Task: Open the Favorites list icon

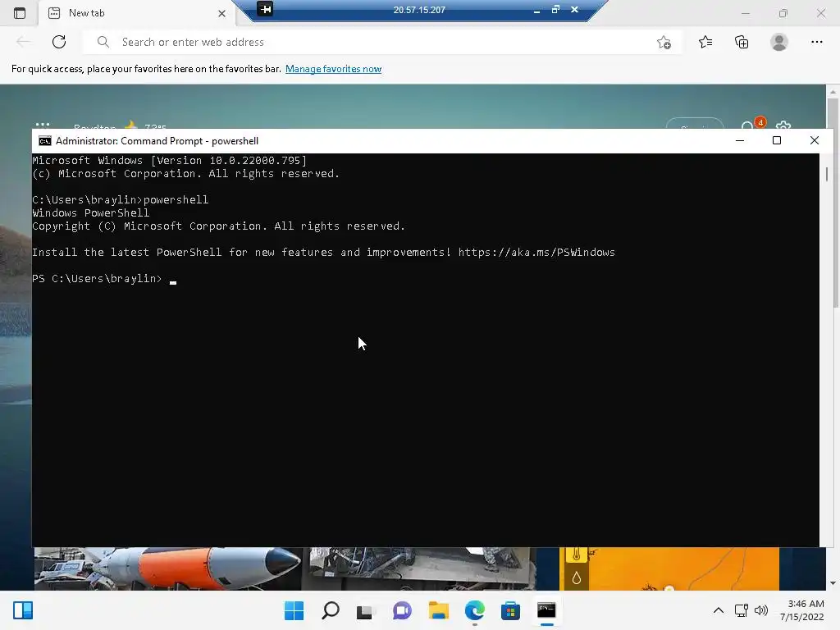Action: click(705, 42)
